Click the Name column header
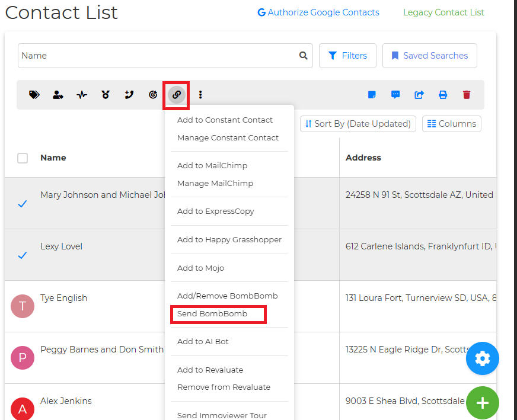 pyautogui.click(x=53, y=158)
